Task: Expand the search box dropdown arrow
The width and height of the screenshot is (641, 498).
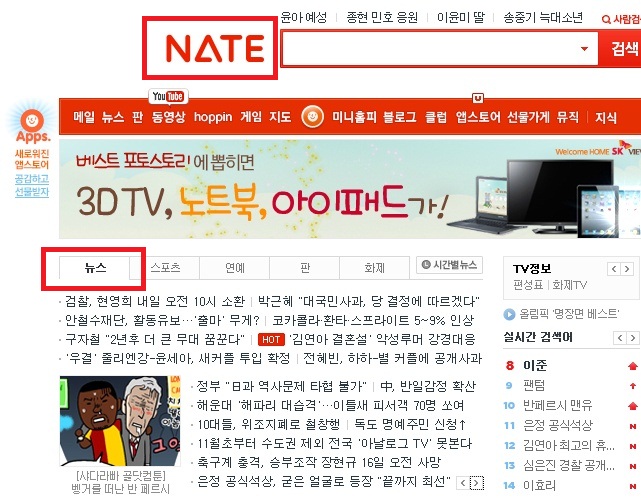Action: [x=585, y=49]
